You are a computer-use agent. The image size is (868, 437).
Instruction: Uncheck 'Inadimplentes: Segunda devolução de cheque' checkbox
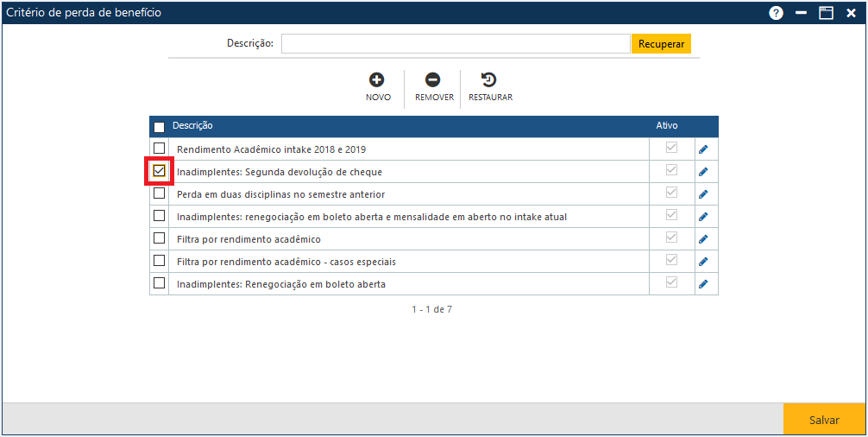(159, 171)
